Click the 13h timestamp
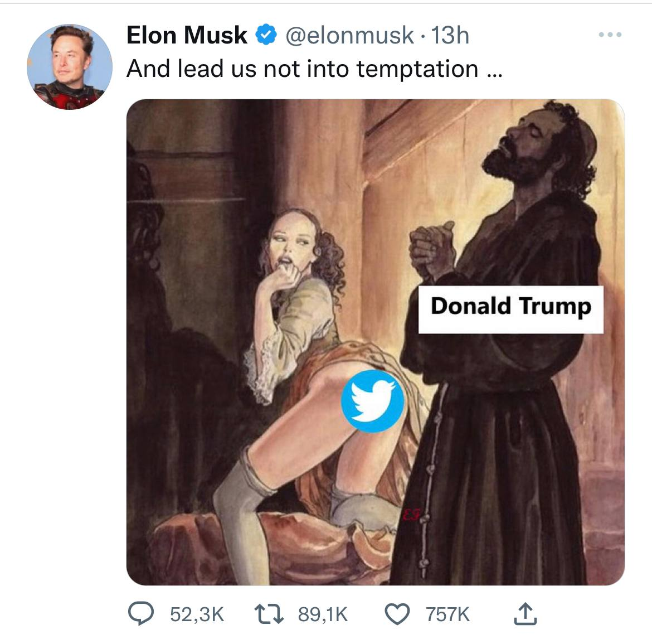 (x=450, y=35)
